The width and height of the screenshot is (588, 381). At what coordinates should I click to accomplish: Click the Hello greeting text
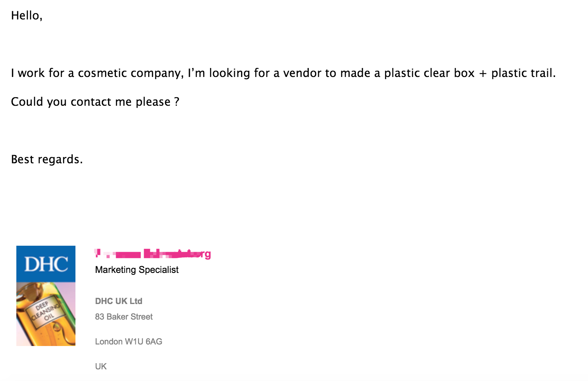(x=26, y=16)
